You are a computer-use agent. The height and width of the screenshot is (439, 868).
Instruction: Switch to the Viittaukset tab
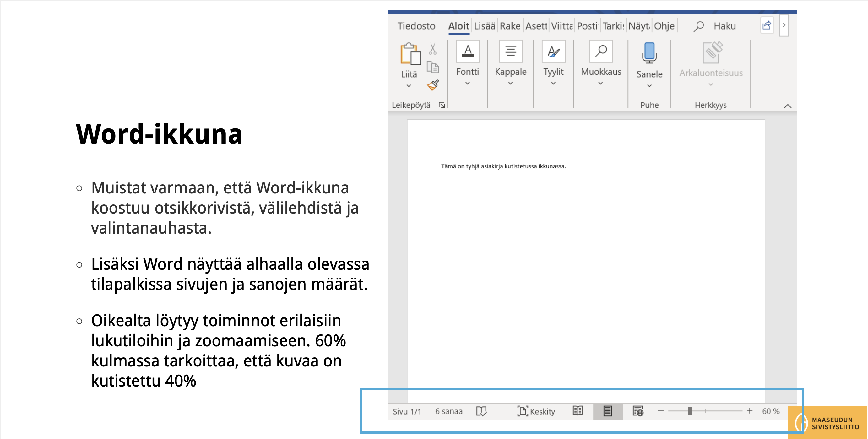tap(561, 26)
